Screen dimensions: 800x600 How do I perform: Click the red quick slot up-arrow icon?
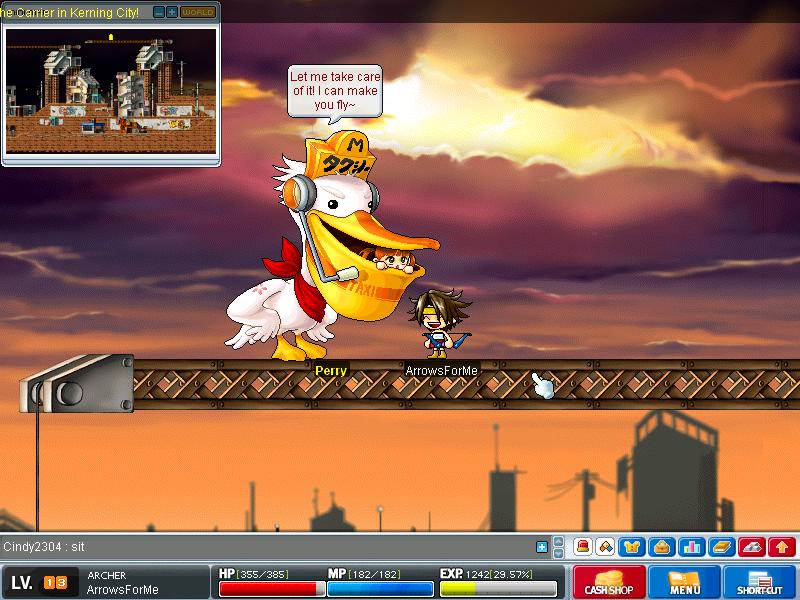[x=782, y=547]
